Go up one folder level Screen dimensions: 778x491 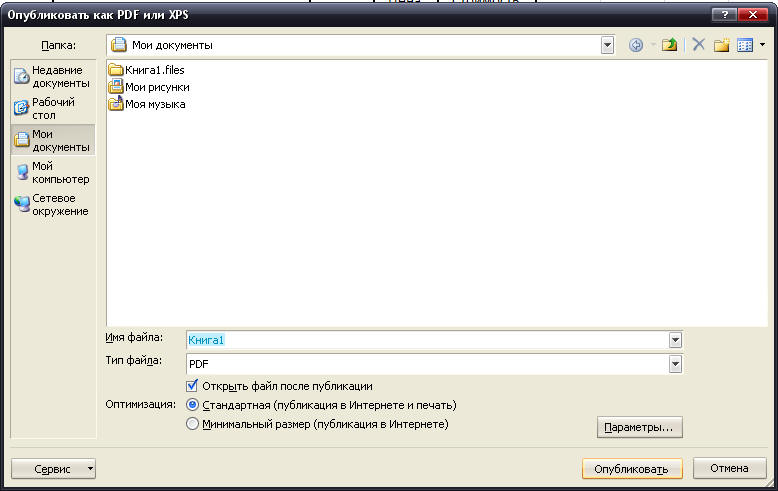(x=669, y=45)
